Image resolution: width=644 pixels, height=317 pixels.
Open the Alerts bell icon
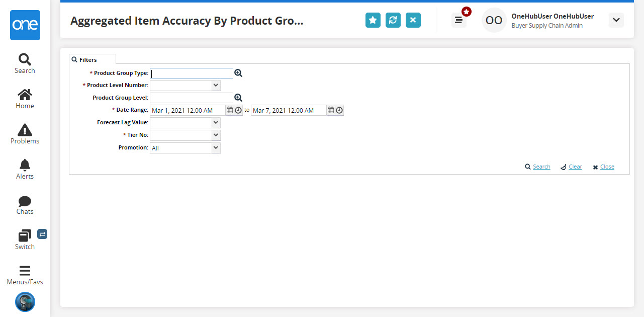25,165
